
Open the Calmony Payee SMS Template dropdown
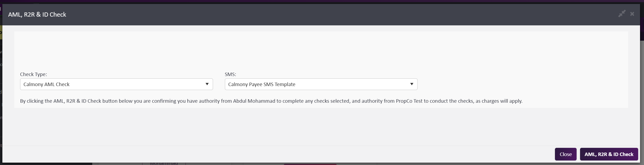point(321,84)
